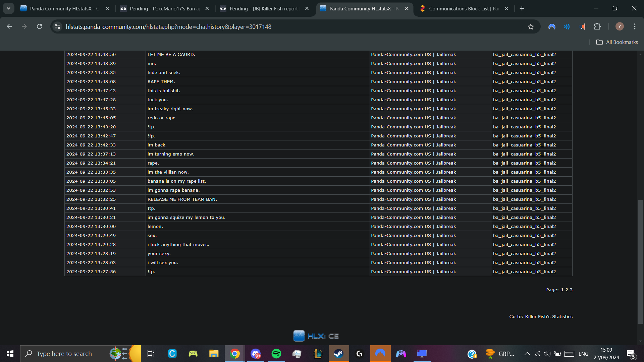This screenshot has width=644, height=362.
Task: Click the page vertical scrollbar
Action: (640, 261)
